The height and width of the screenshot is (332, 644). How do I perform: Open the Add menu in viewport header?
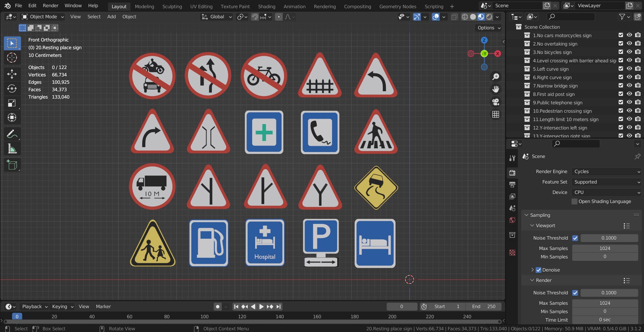pyautogui.click(x=111, y=17)
